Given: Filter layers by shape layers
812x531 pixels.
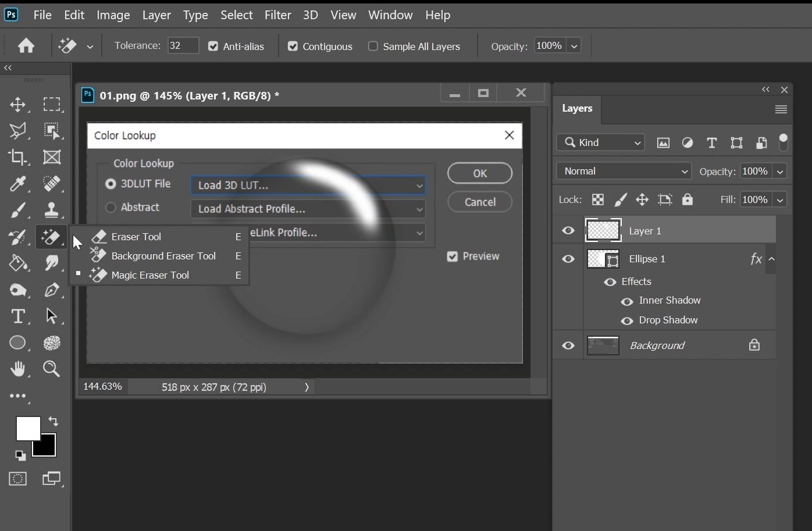Looking at the screenshot, I should tap(736, 142).
